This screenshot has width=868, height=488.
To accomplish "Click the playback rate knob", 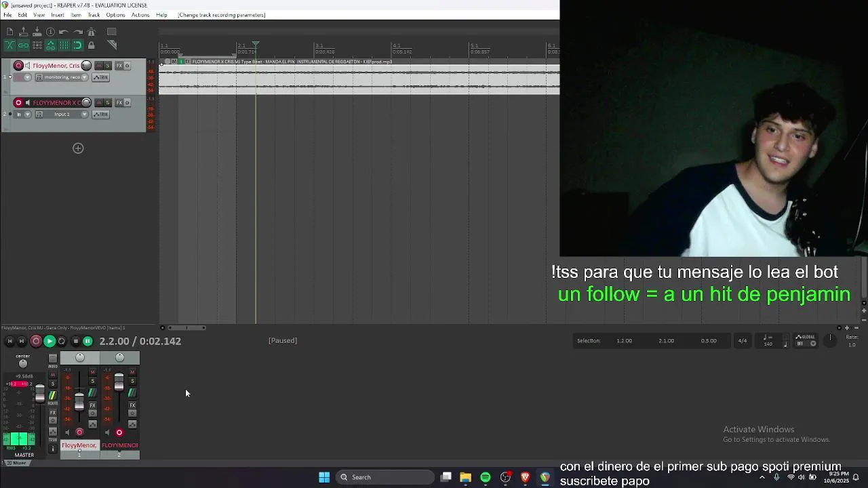I will 830,340.
